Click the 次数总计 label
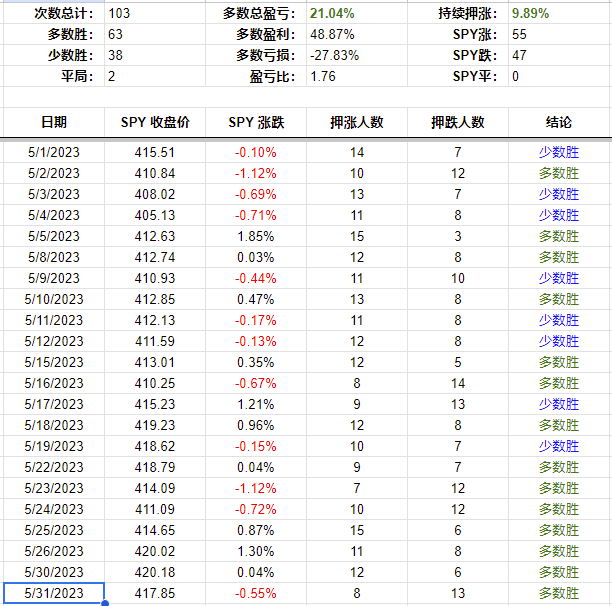612x606 pixels. pos(64,13)
